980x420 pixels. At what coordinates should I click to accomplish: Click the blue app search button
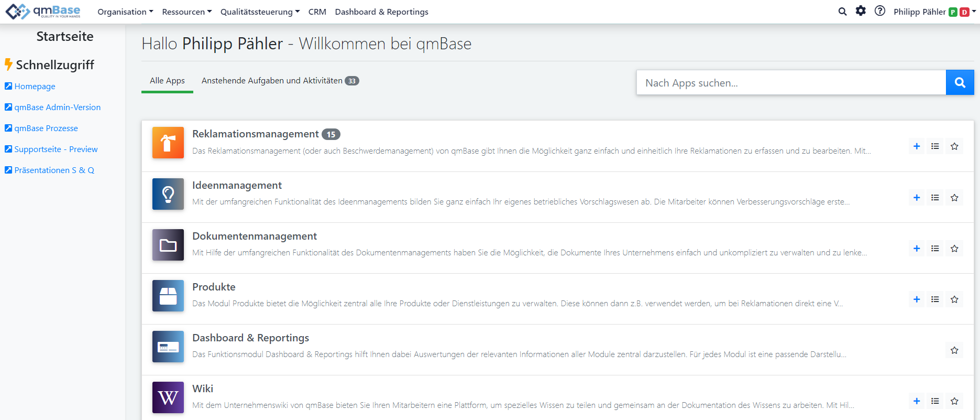coord(960,82)
